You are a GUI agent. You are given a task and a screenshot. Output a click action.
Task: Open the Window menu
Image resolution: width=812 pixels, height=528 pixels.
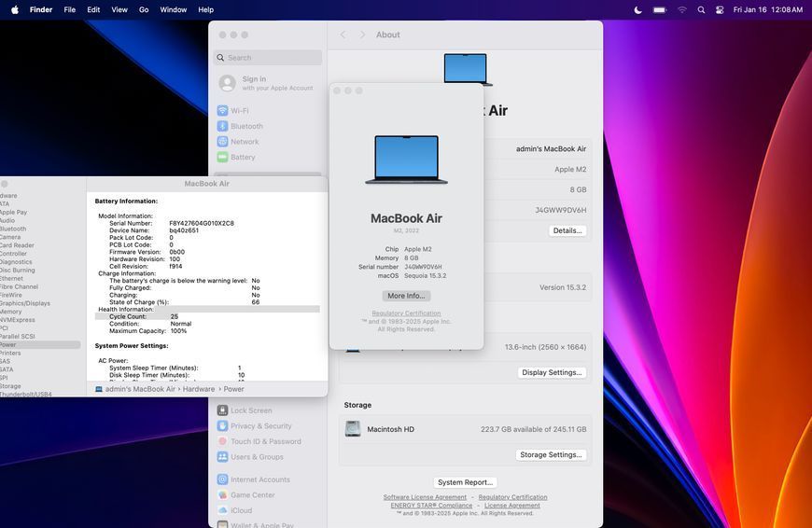(x=173, y=9)
